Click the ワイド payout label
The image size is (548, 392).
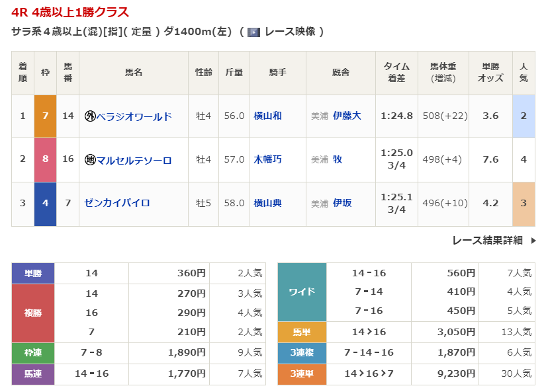point(302,292)
